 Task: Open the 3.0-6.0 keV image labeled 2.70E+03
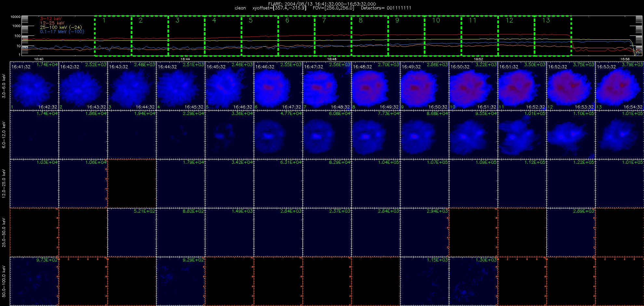pos(376,86)
